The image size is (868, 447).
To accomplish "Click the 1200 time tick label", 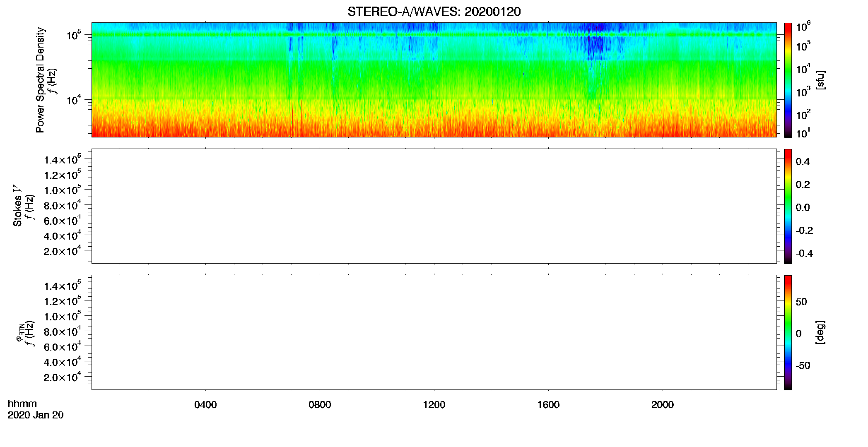I will click(x=434, y=405).
